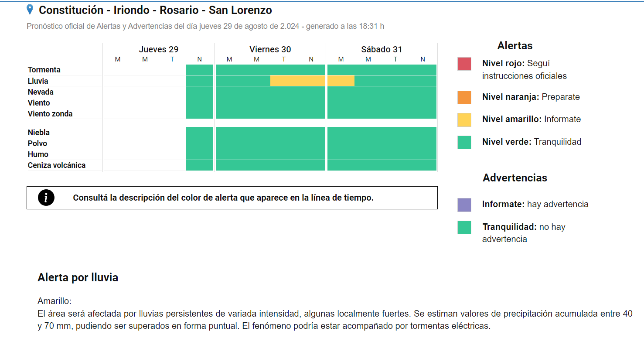Click the Sábado 31 day header
This screenshot has width=644, height=338.
pyautogui.click(x=382, y=49)
